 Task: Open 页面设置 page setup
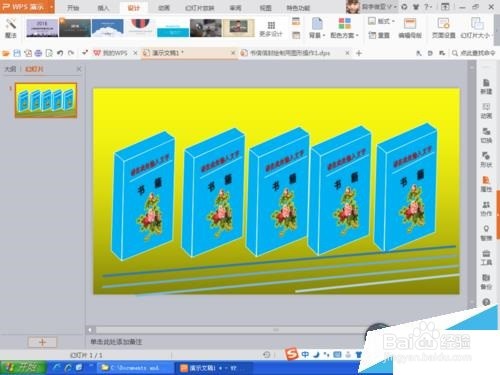443,28
